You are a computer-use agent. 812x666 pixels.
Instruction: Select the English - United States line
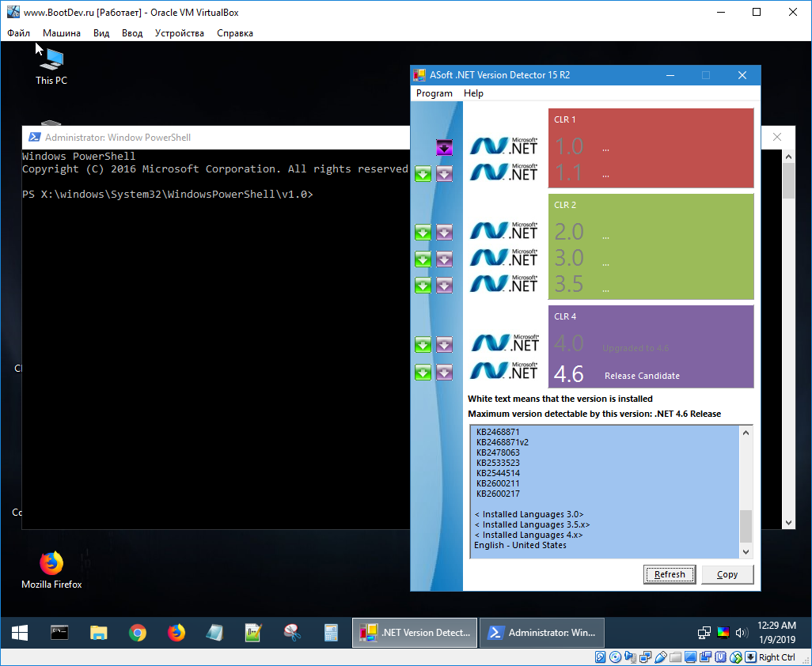(x=520, y=545)
